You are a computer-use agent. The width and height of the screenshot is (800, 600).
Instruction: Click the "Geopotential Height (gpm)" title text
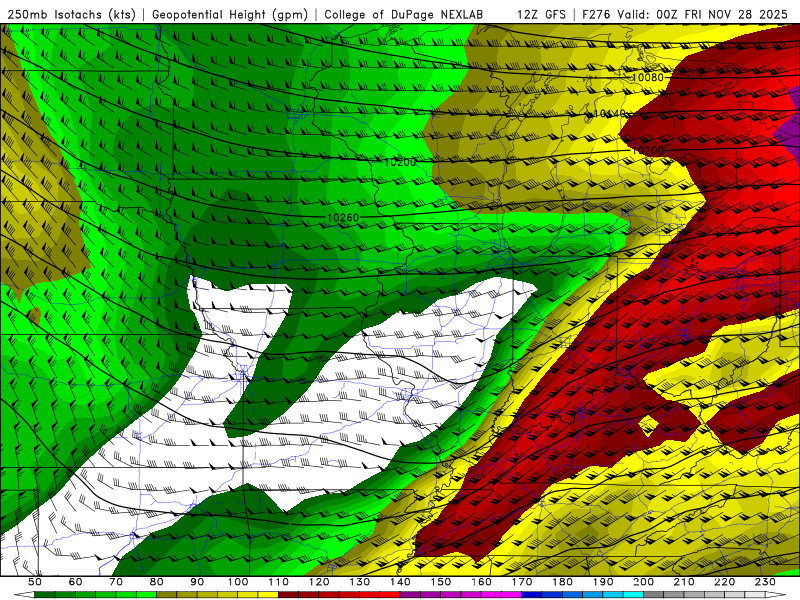pyautogui.click(x=230, y=15)
